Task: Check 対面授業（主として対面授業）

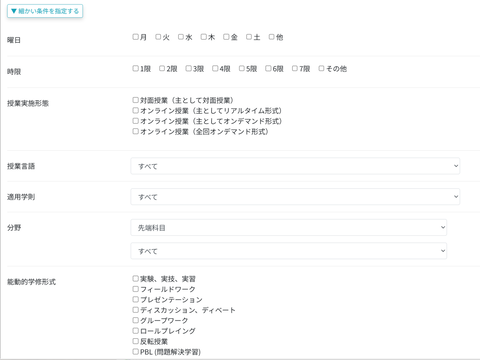Action: click(135, 100)
